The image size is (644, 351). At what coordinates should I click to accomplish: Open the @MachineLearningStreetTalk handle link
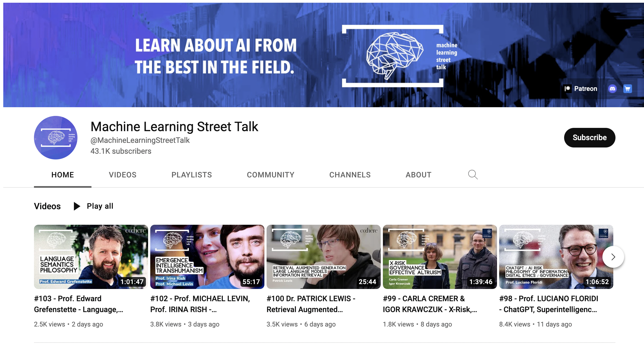140,140
